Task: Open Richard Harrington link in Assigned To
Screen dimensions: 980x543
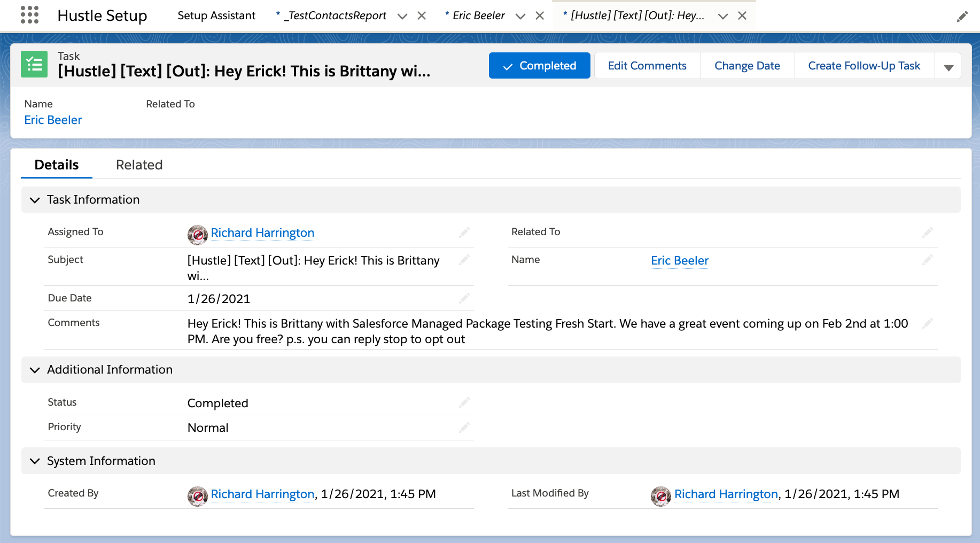Action: [x=262, y=232]
